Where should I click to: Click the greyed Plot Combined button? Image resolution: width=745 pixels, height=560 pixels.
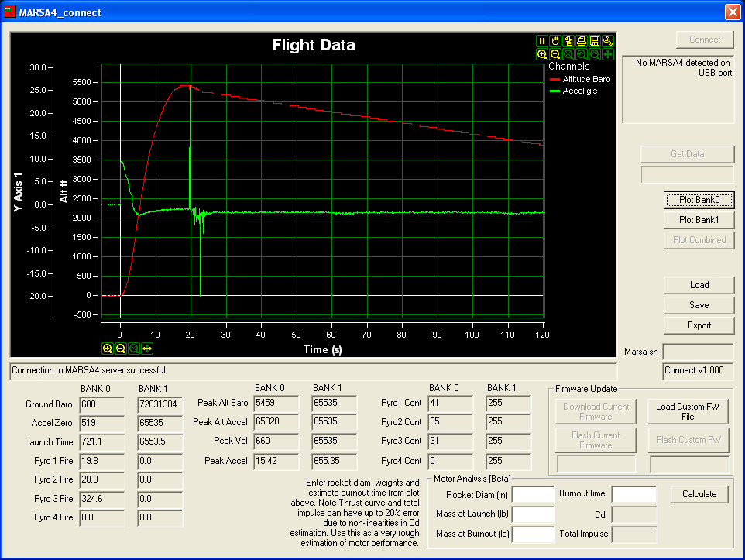(699, 240)
